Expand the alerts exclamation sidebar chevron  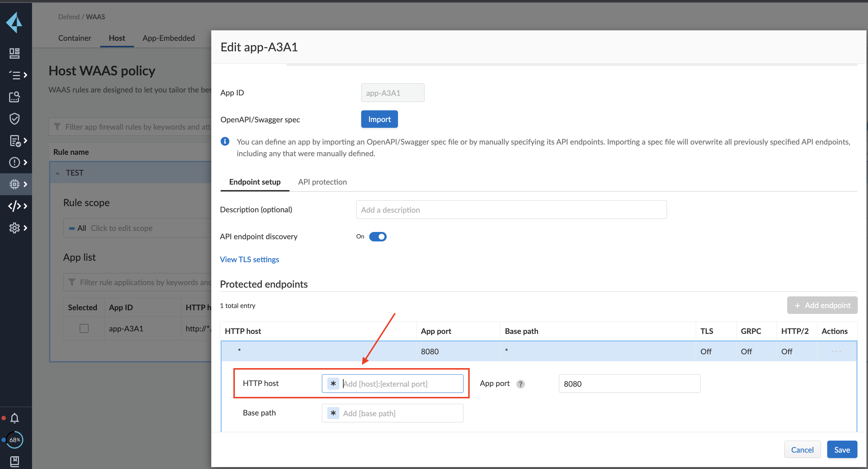(x=25, y=162)
